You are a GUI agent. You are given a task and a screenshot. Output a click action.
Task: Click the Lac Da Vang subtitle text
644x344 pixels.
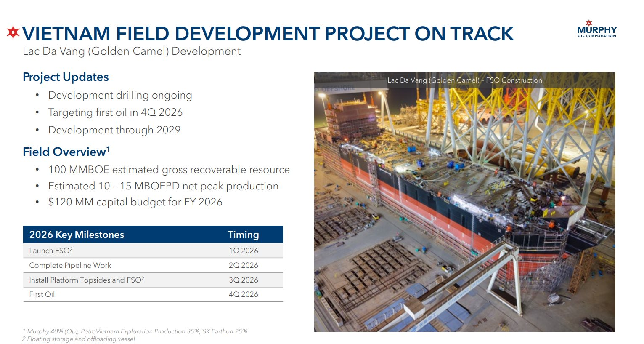click(x=131, y=51)
